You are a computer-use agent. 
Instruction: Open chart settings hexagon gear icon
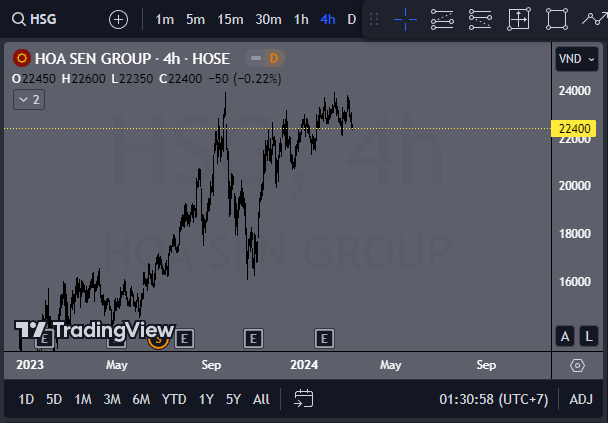(577, 366)
